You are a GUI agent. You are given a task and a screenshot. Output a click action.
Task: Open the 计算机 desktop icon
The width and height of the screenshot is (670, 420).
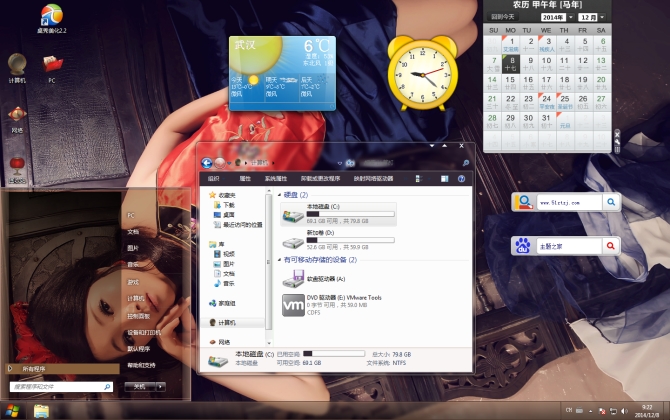(x=17, y=68)
